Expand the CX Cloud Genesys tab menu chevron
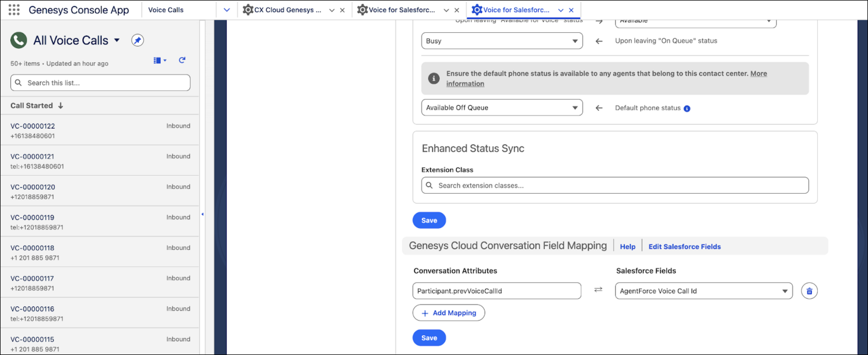Viewport: 868px width, 355px height. click(x=332, y=10)
